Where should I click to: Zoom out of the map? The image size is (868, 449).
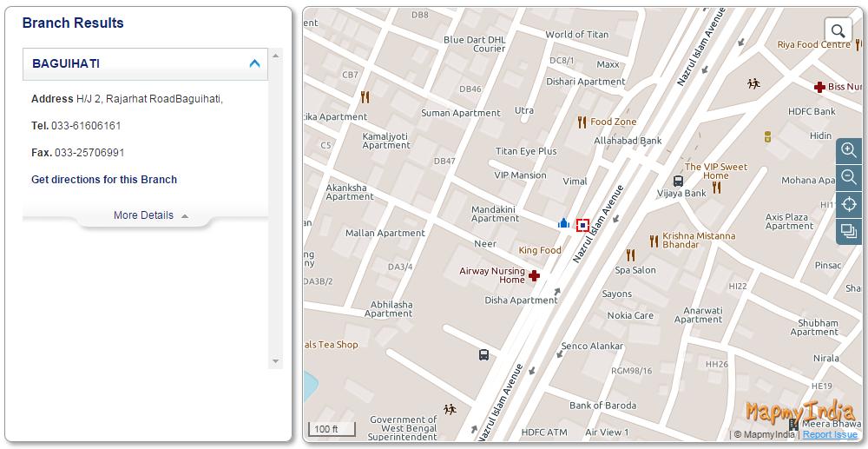tap(849, 177)
